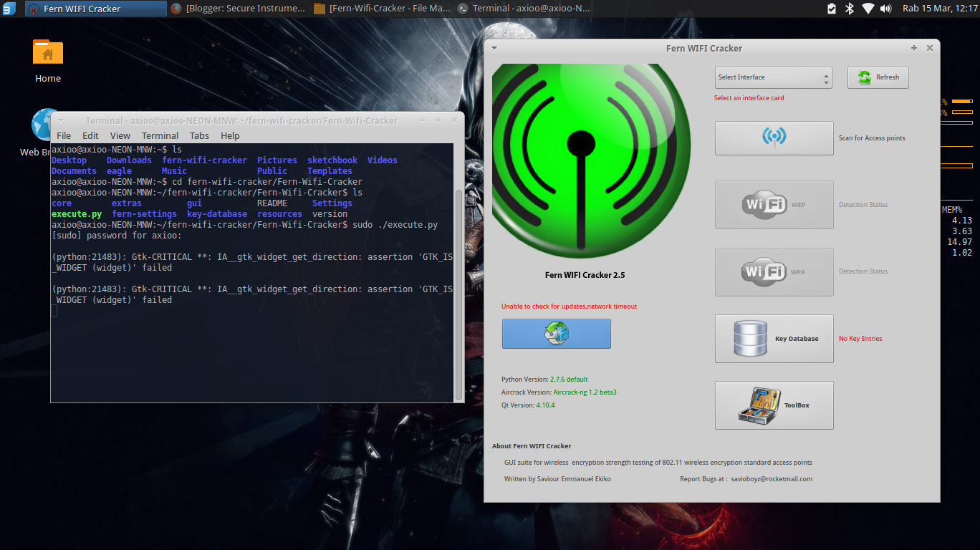
Task: Click the Refresh button
Action: (878, 77)
